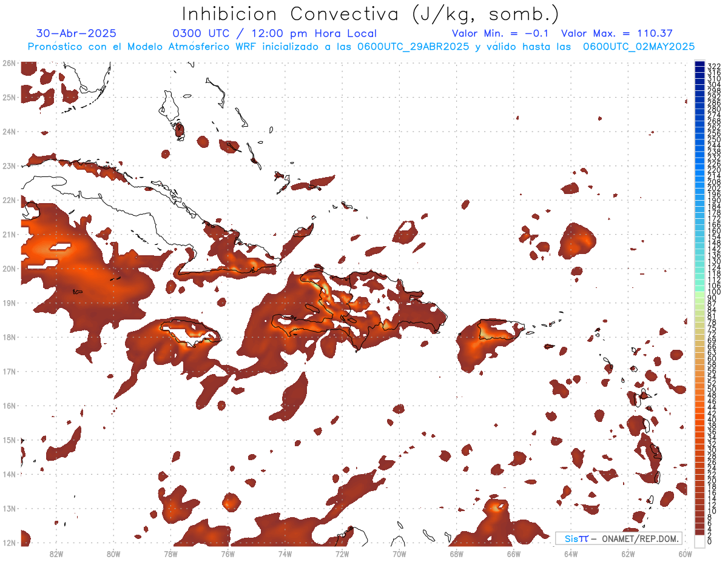The height and width of the screenshot is (562, 728).
Task: Click the 72W longitude label
Action: 342,554
